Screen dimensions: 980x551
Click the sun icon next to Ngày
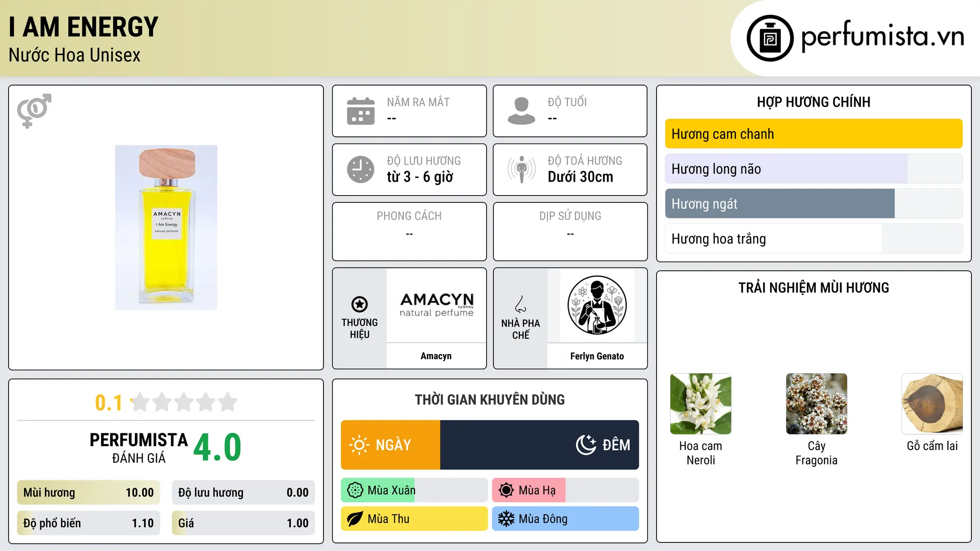coord(359,445)
